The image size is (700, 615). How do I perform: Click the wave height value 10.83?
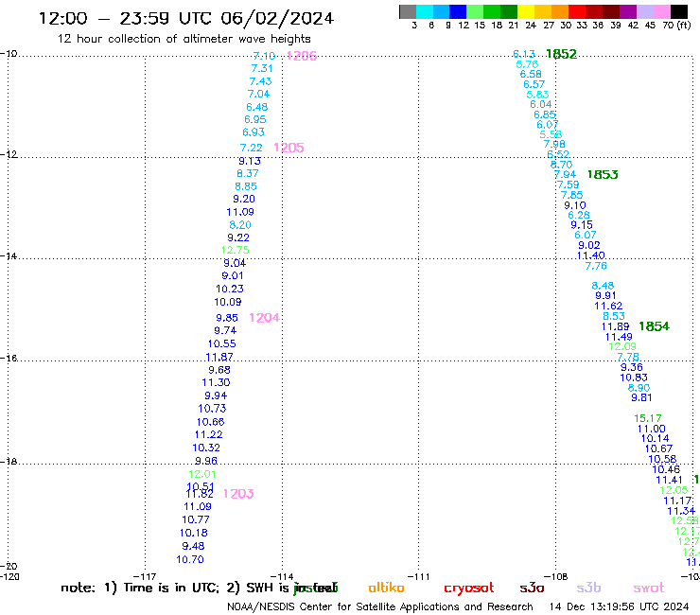point(634,378)
